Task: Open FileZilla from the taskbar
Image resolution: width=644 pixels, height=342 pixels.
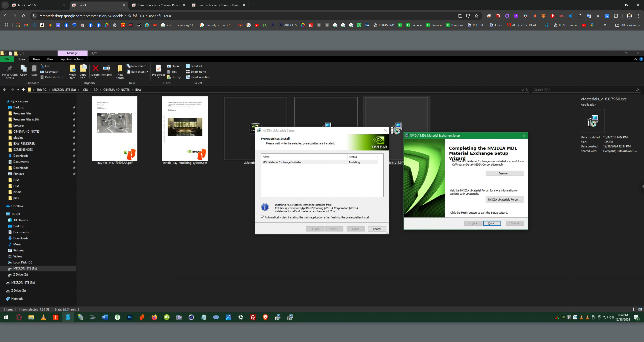Action: (253, 317)
